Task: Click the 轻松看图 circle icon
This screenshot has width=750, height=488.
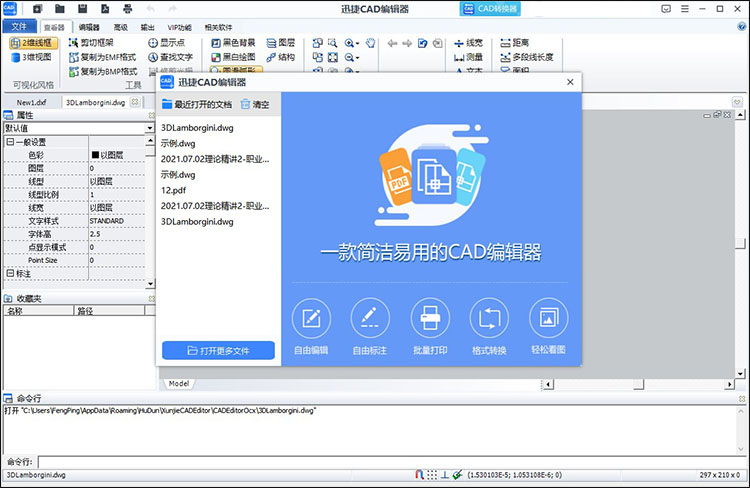Action: click(549, 318)
